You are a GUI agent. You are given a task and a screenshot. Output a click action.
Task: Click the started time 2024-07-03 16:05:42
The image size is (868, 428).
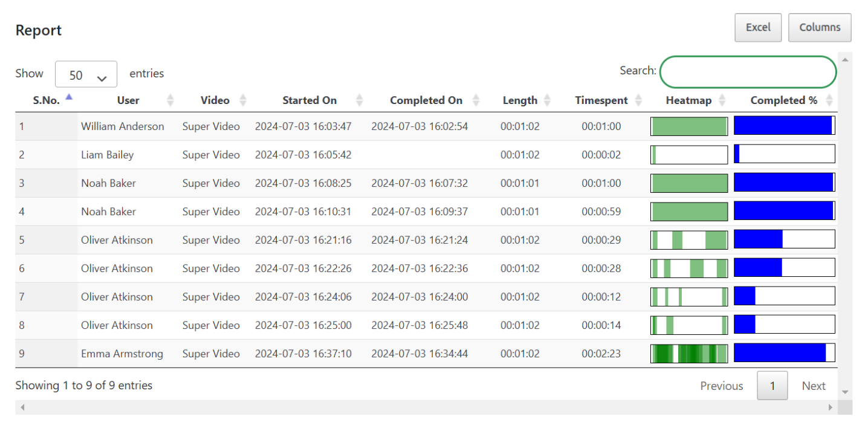pos(303,155)
